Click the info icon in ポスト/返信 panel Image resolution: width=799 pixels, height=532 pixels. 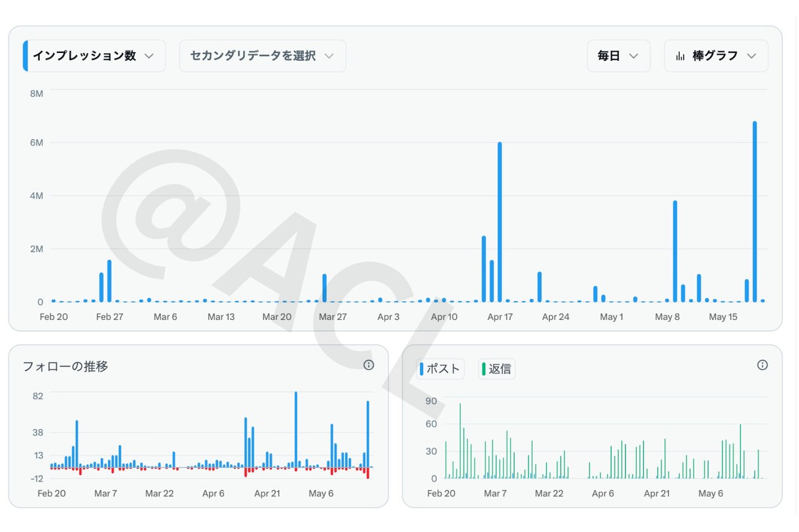[762, 365]
